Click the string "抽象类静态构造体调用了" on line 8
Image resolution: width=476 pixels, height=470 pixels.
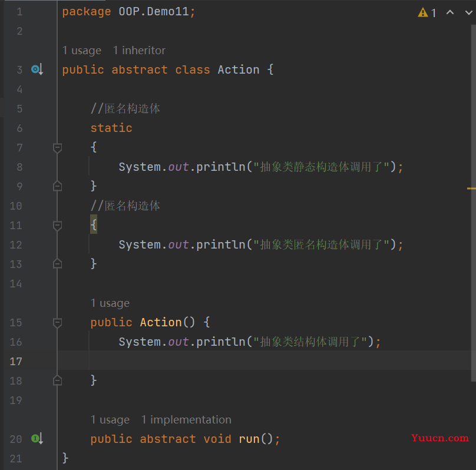tap(322, 167)
